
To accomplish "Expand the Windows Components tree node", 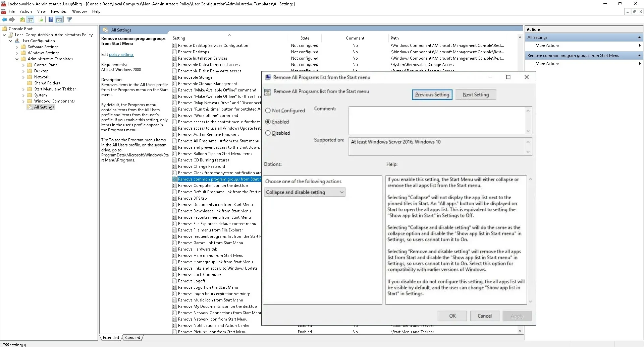I will (23, 101).
